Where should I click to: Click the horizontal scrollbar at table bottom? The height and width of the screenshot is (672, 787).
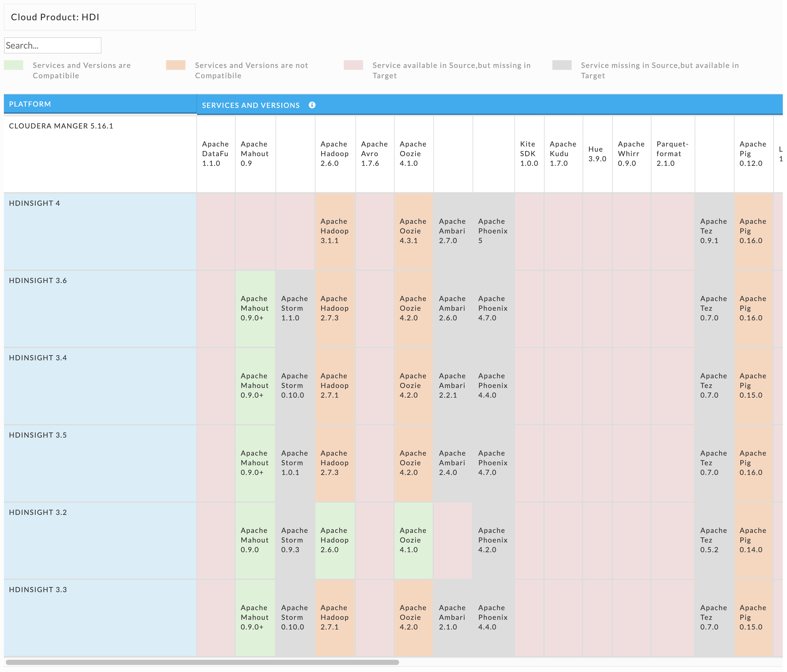point(202,662)
